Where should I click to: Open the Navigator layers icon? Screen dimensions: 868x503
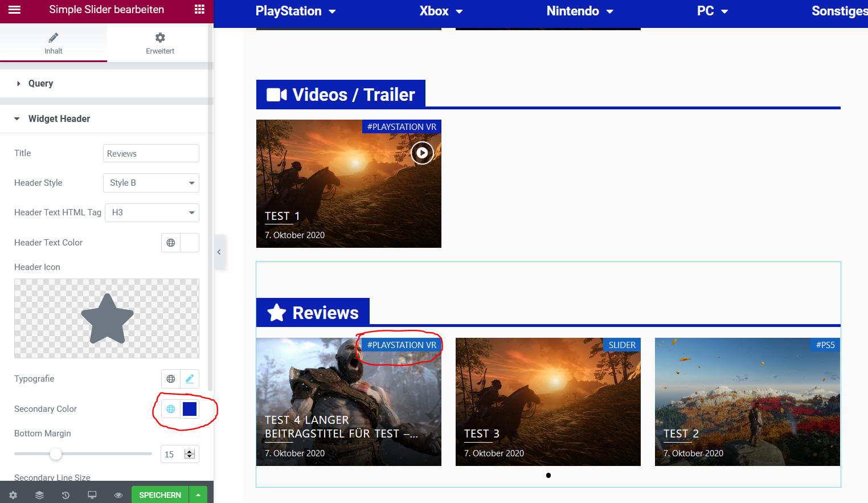click(x=39, y=495)
